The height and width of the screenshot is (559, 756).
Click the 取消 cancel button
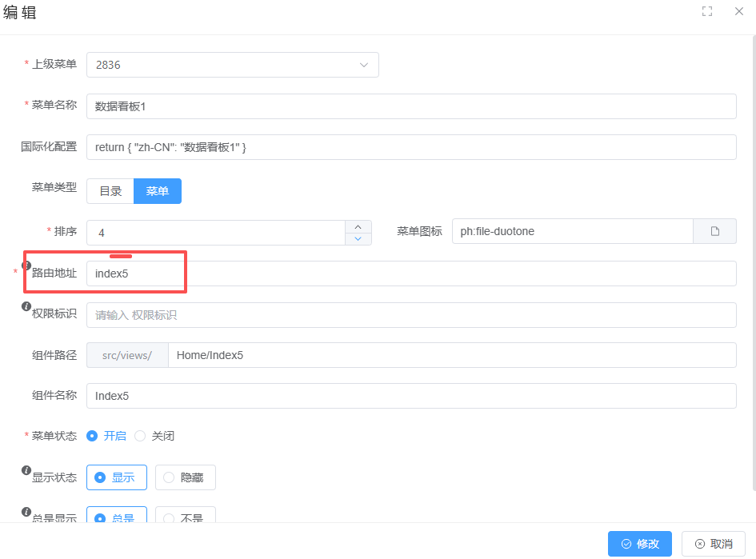[x=713, y=544]
